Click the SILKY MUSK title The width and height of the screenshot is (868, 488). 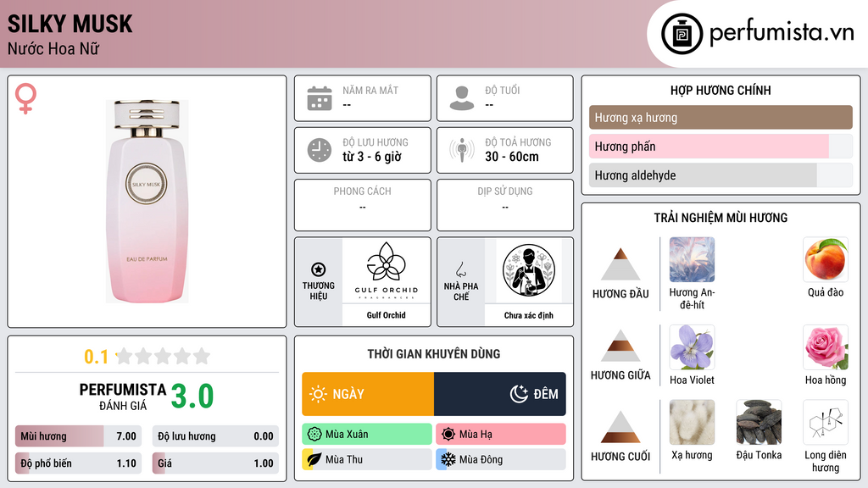coord(70,24)
